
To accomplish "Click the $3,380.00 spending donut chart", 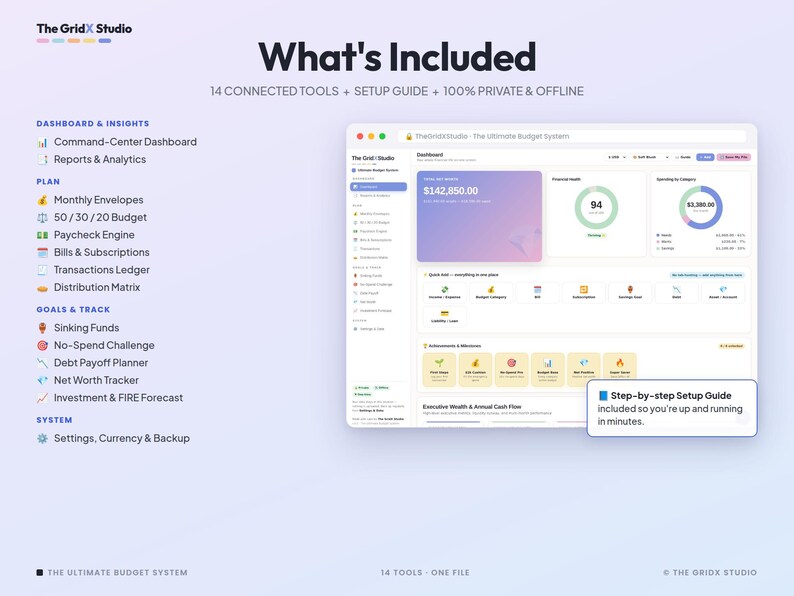I will [700, 207].
